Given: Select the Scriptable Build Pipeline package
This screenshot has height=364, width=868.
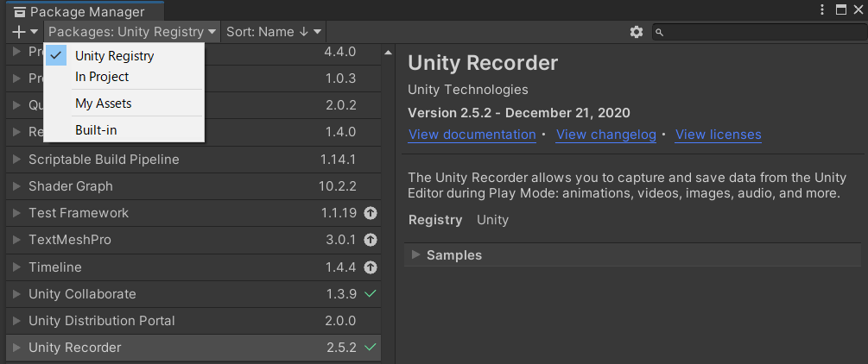Looking at the screenshot, I should [x=193, y=160].
